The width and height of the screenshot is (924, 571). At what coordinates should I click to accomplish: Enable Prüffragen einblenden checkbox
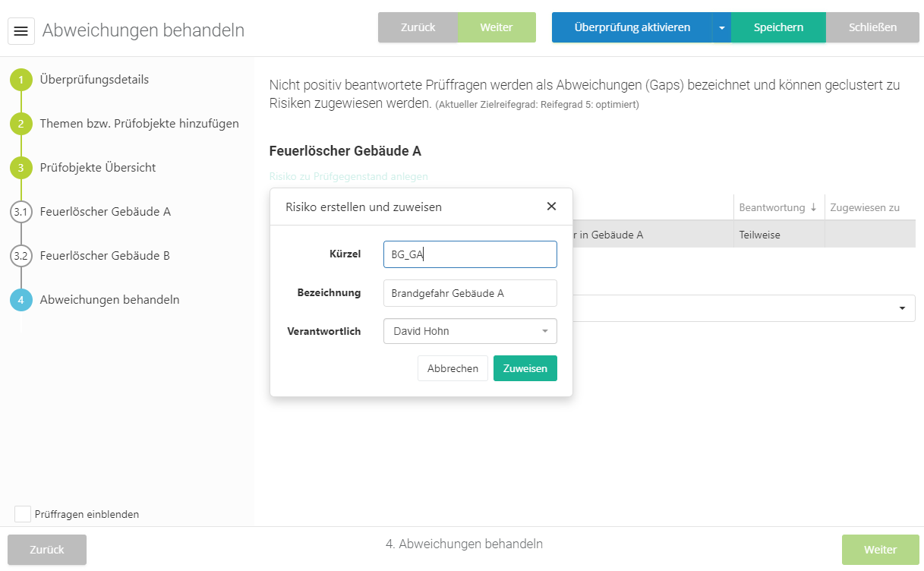tap(23, 514)
